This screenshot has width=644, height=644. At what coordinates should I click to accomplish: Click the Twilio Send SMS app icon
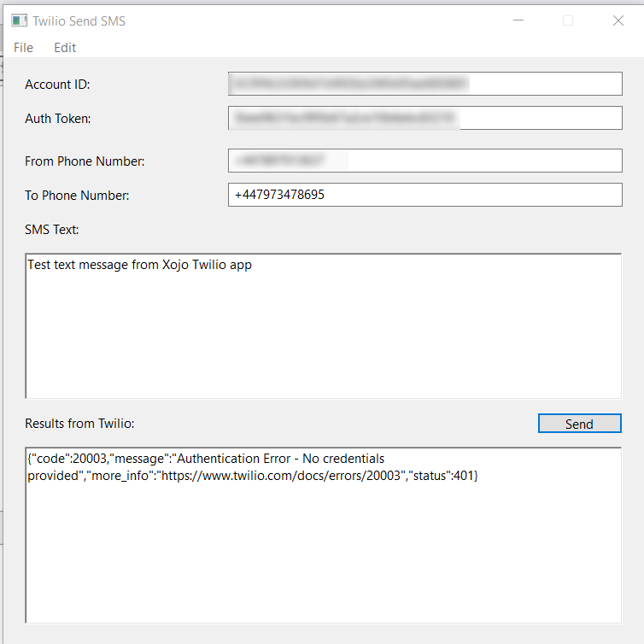(19, 20)
